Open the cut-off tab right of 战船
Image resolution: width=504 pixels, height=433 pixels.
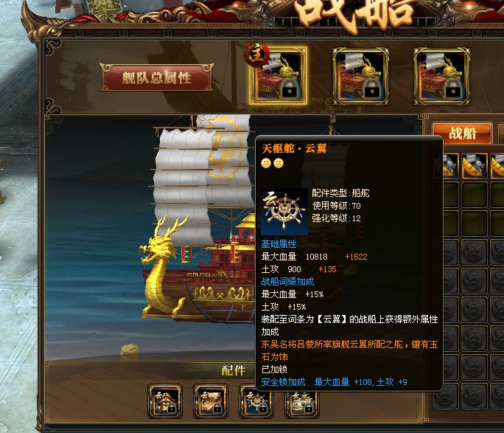coord(501,133)
